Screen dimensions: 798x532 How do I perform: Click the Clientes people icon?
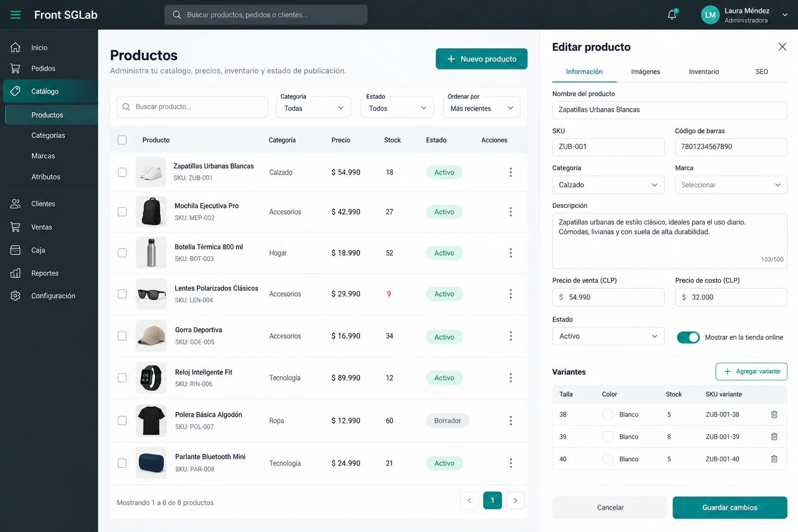(x=16, y=204)
